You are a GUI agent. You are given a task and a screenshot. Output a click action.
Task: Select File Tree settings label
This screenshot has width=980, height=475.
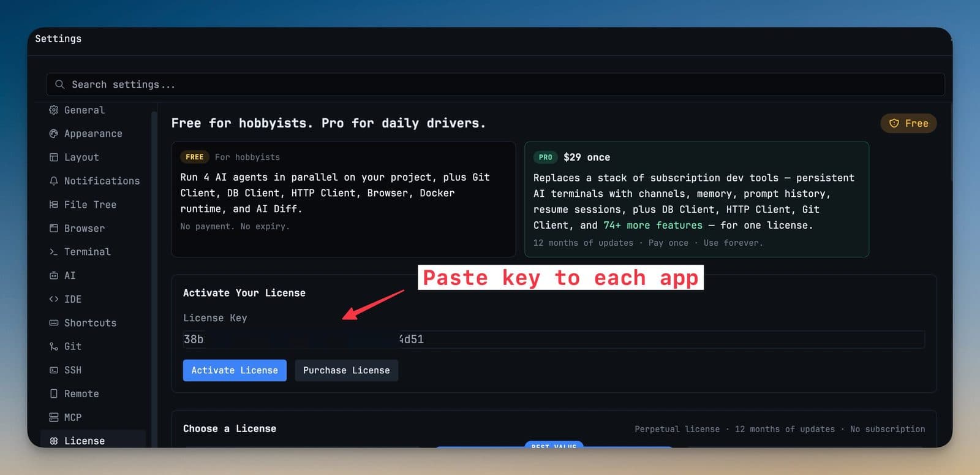[x=90, y=205]
